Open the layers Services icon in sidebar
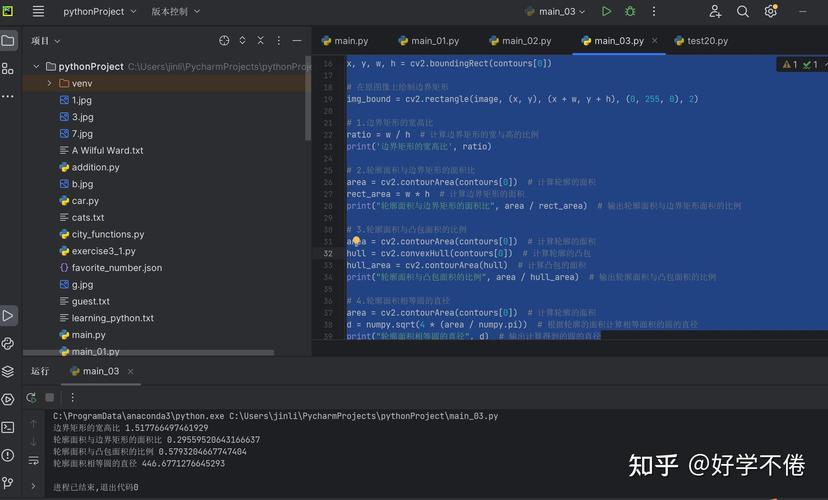The height and width of the screenshot is (500, 828). 8,372
